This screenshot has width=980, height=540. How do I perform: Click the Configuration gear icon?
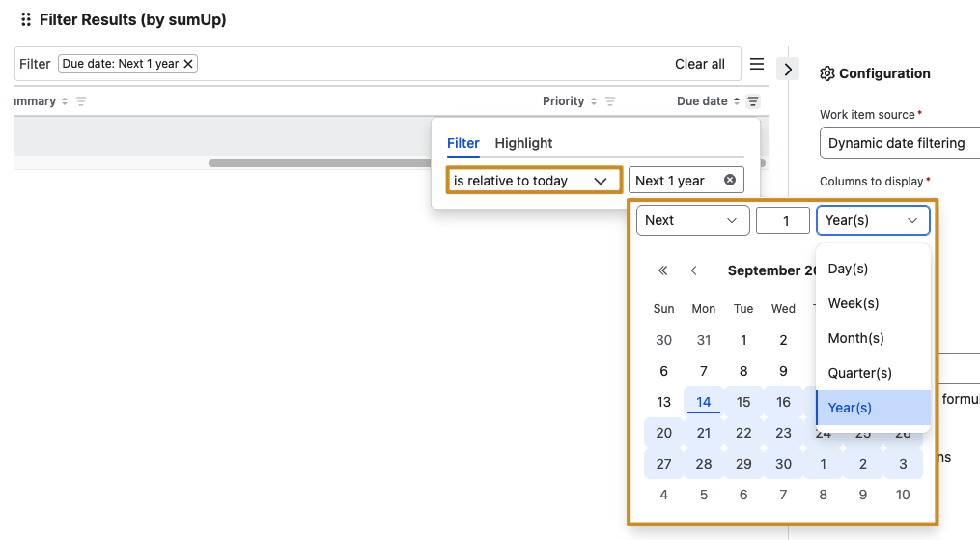(x=826, y=73)
